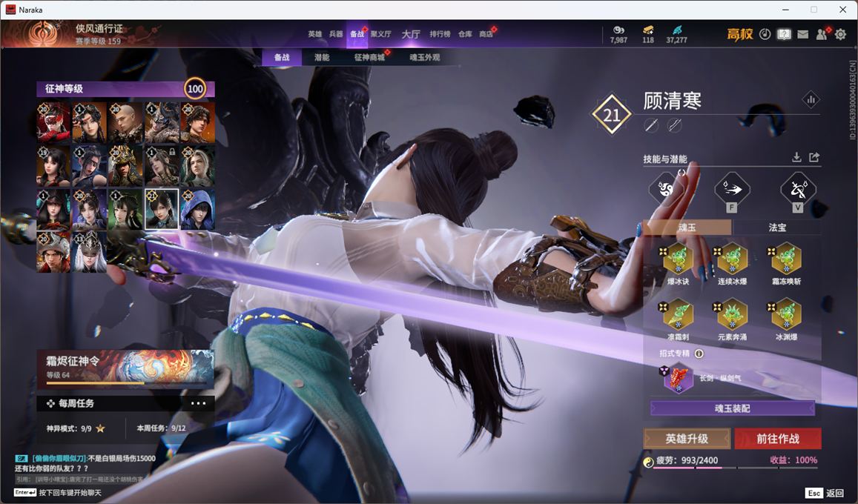Open the guide book help icon

click(x=784, y=34)
